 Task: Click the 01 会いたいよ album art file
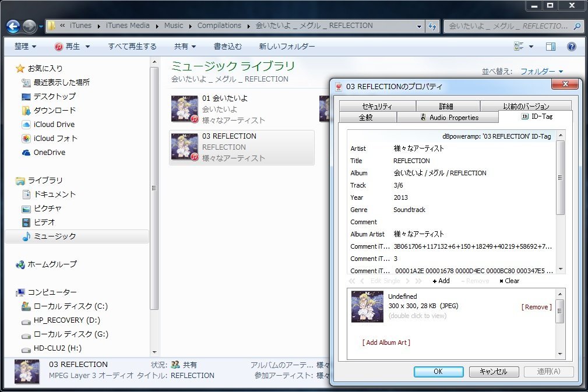[x=184, y=109]
